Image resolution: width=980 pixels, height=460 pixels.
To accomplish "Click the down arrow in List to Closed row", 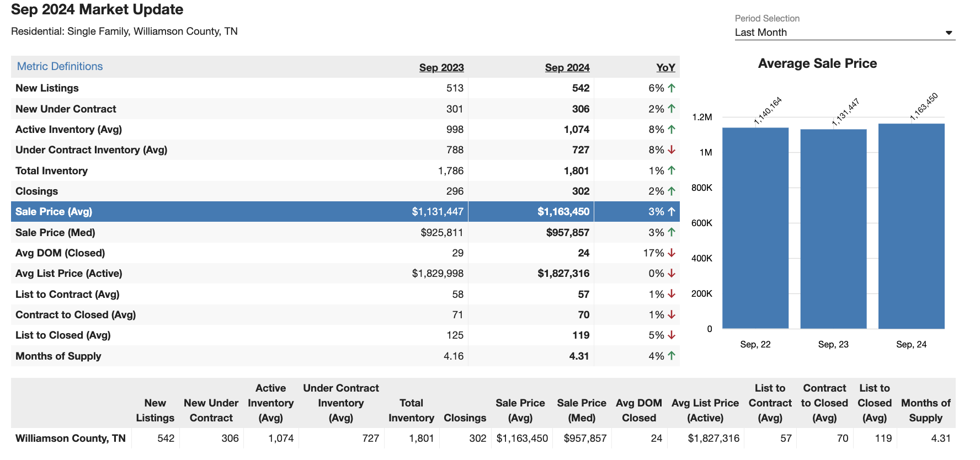I will click(672, 335).
